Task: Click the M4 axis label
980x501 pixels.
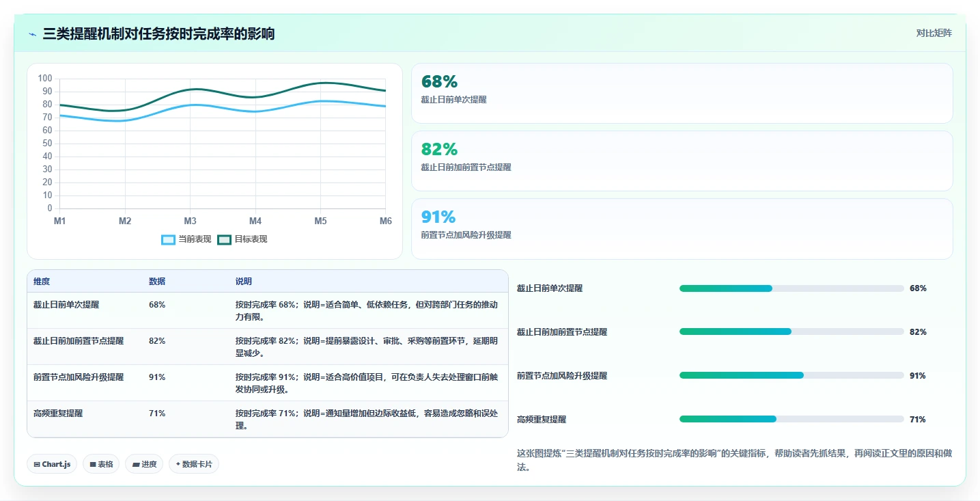Action: (255, 221)
